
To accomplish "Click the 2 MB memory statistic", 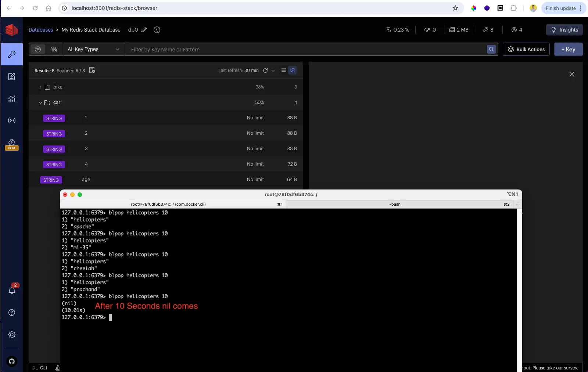I will 459,30.
